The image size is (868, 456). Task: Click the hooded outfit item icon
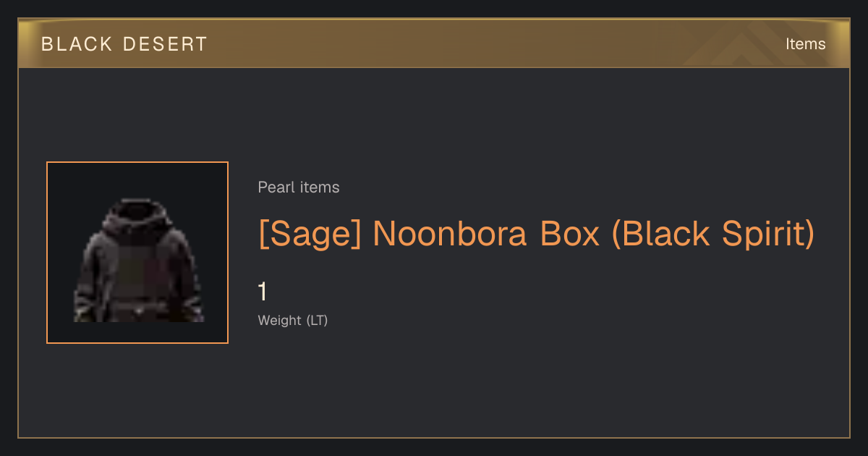(137, 260)
